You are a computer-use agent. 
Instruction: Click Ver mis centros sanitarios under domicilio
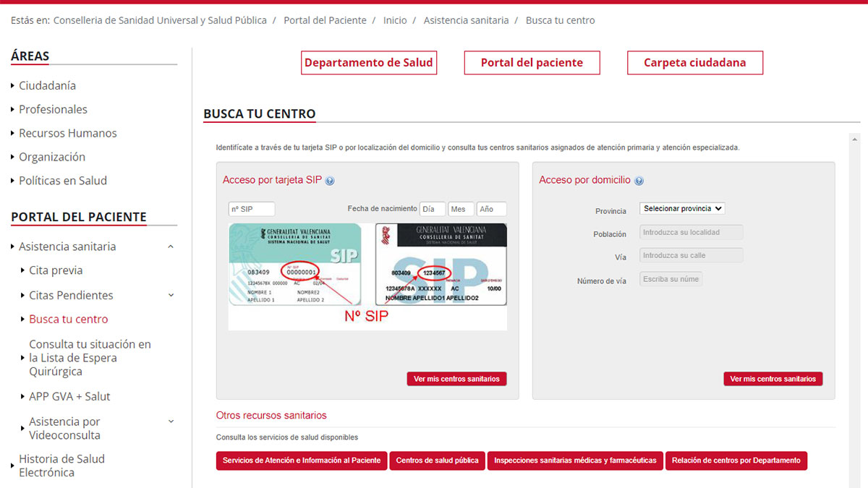[x=773, y=379]
